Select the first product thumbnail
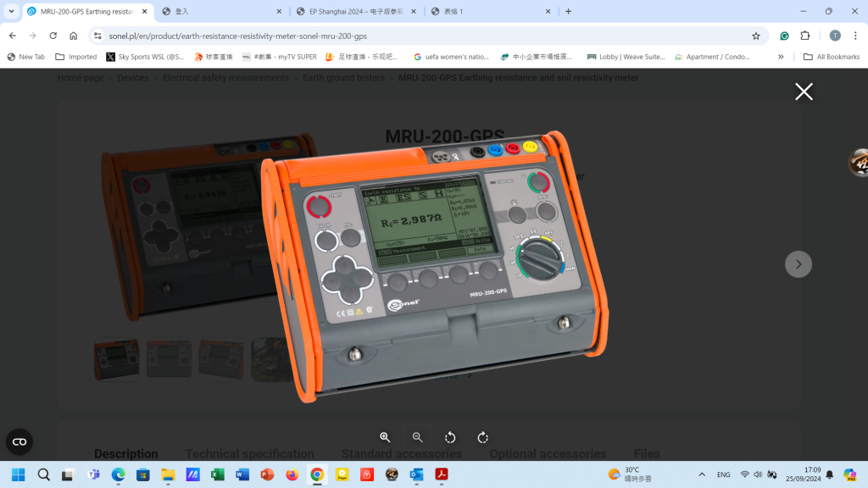868x488 pixels. pyautogui.click(x=116, y=359)
